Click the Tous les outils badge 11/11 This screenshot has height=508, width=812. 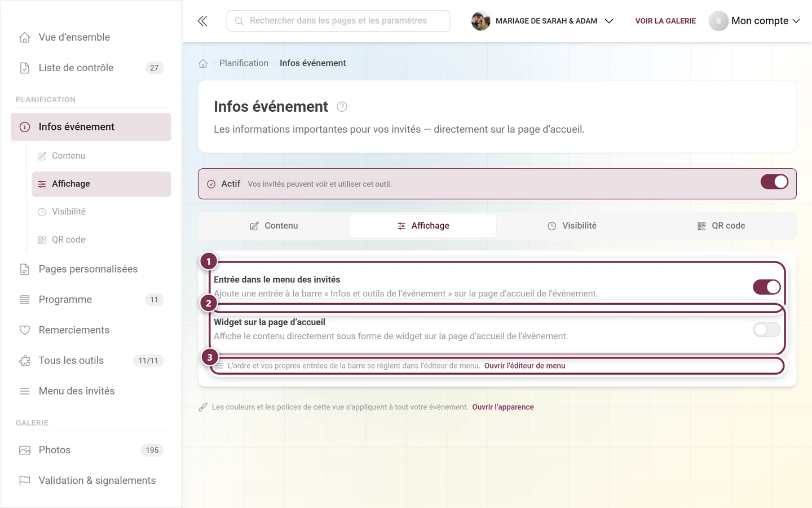click(148, 361)
